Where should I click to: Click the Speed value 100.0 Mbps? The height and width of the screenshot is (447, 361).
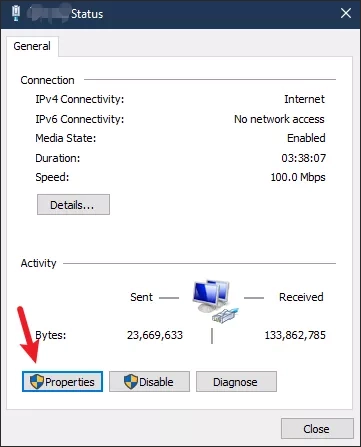(298, 177)
